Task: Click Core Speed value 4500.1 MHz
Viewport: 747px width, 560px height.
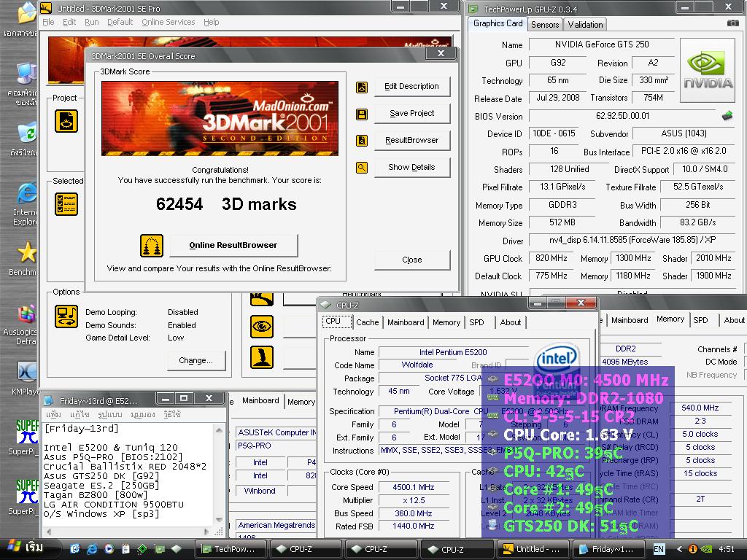Action: click(413, 487)
